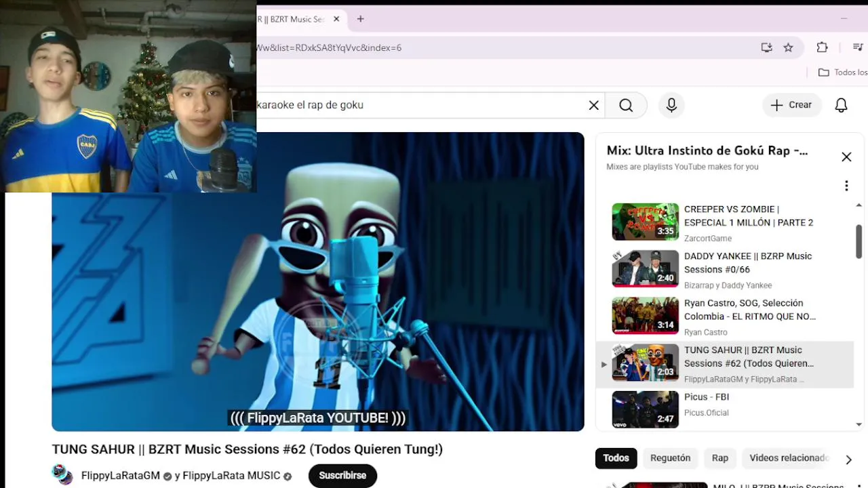Viewport: 868px width, 488px height.
Task: Minimize the browser window
Action: (x=844, y=19)
